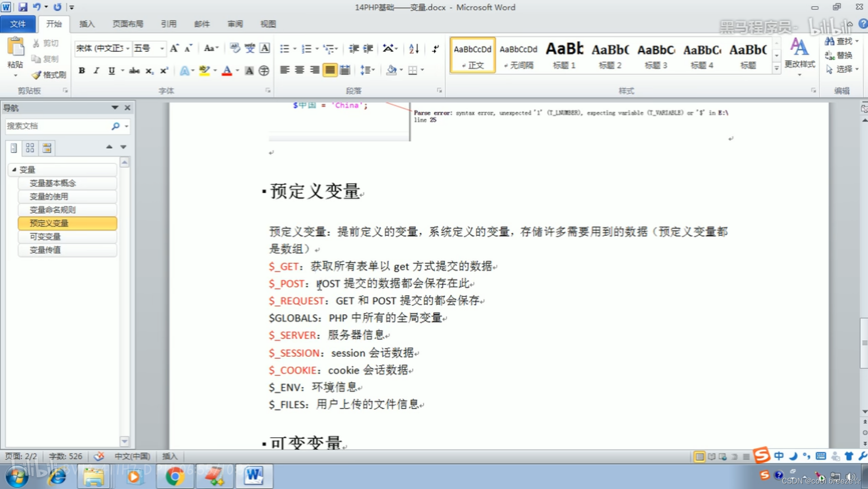Apply the 标题 2 style
868x489 pixels.
pyautogui.click(x=610, y=55)
